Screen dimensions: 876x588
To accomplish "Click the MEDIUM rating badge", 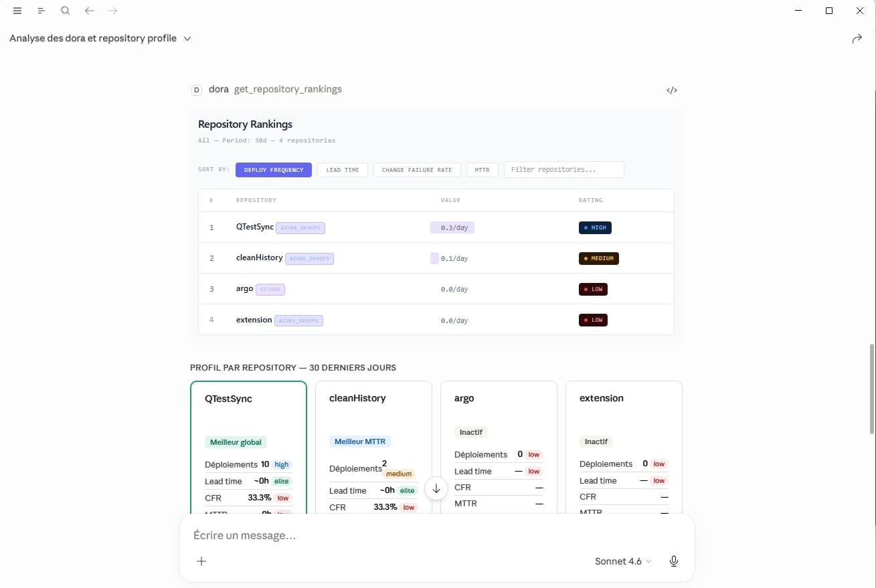I will coord(599,258).
